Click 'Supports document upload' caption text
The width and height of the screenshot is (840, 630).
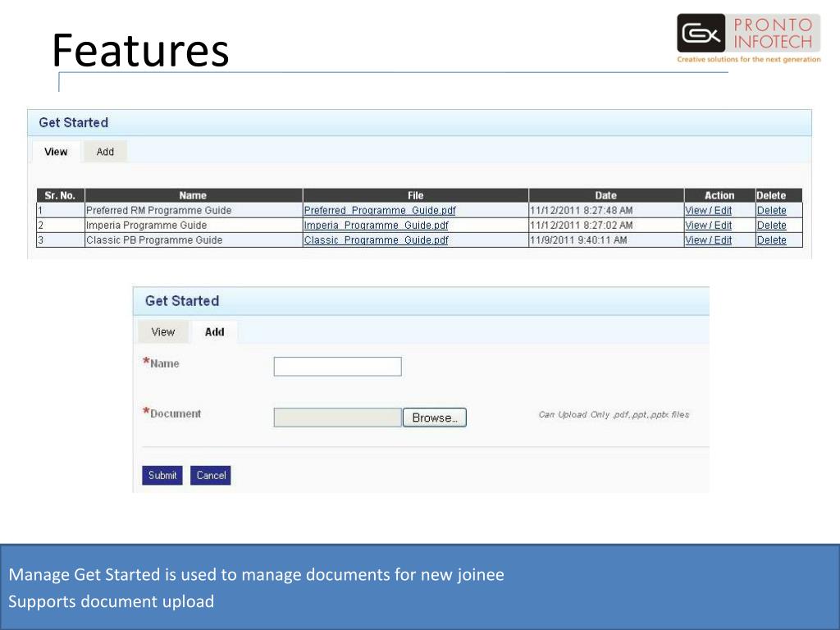[112, 601]
